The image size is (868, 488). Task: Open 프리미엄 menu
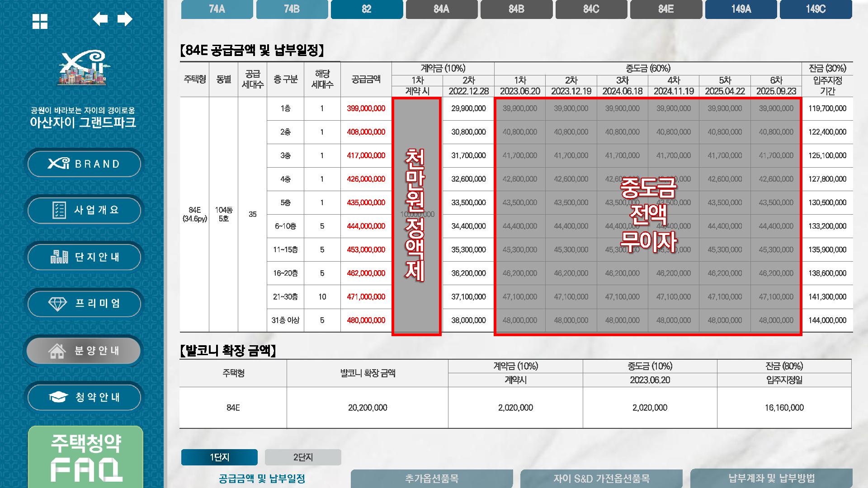pos(84,304)
